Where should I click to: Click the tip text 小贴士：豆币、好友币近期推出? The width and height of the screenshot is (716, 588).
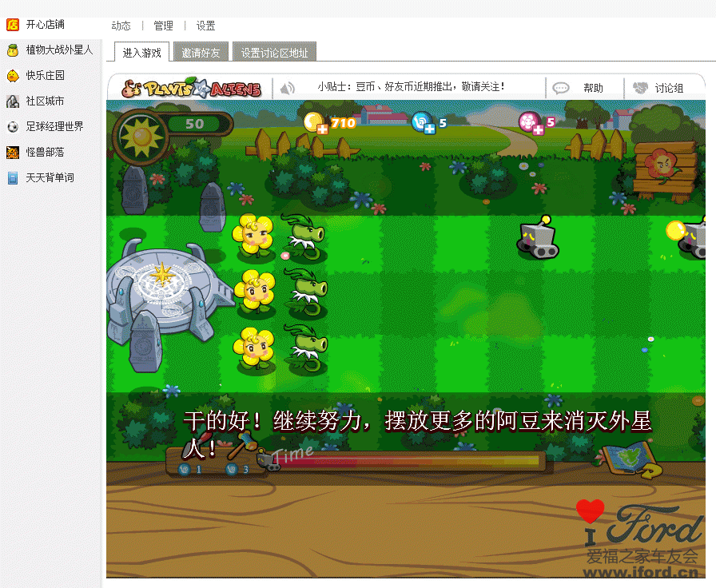pyautogui.click(x=411, y=87)
